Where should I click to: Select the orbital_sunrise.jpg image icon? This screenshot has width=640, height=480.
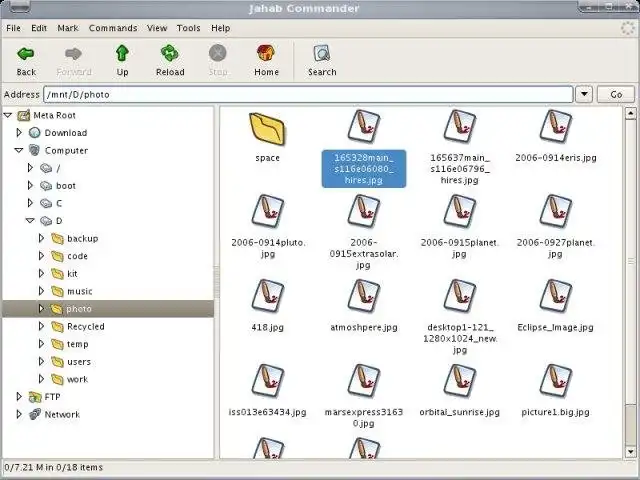pyautogui.click(x=460, y=381)
